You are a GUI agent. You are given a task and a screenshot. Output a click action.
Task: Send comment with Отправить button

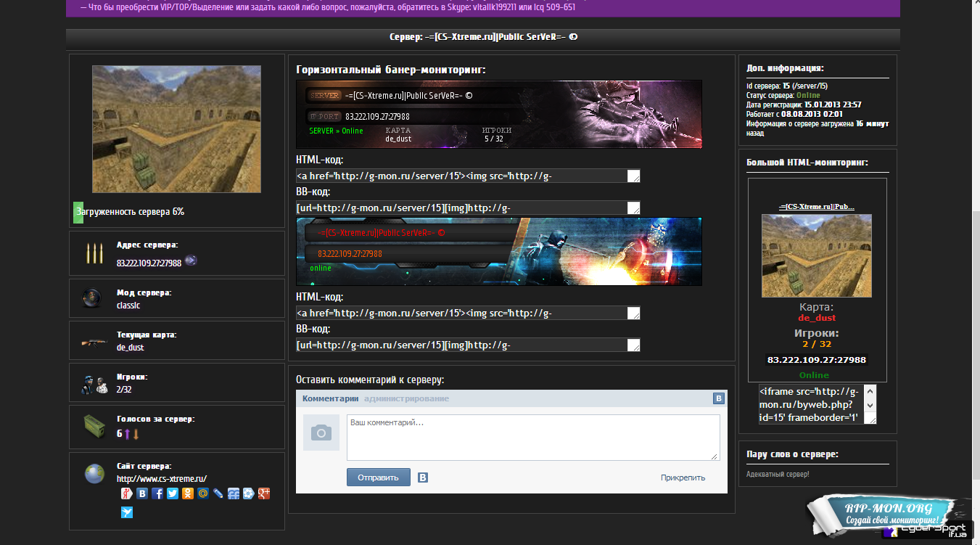[378, 478]
